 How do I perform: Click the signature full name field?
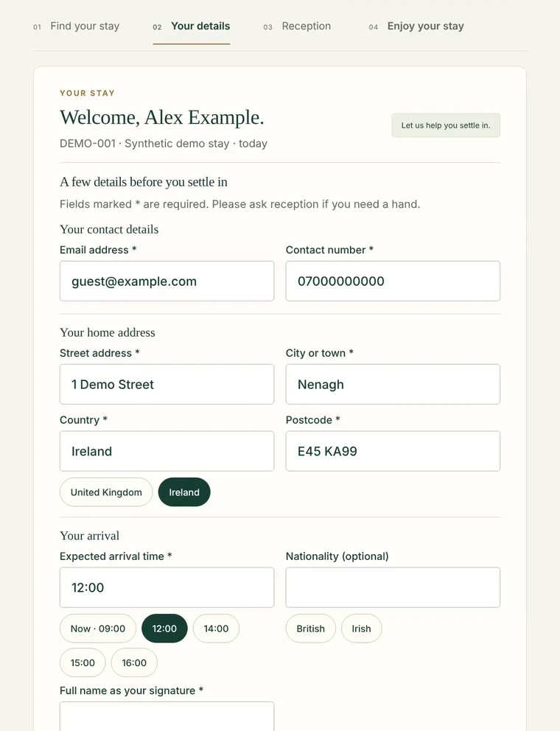(x=167, y=716)
